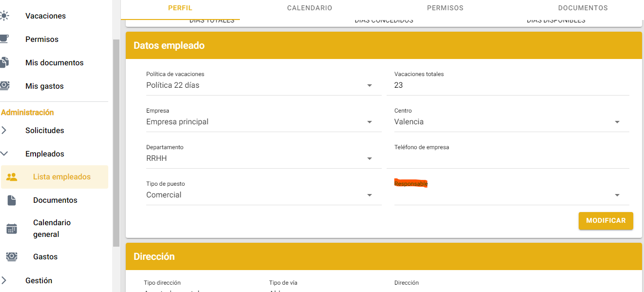Click the copy-files icon for Mis documentos
644x292 pixels.
click(4, 62)
